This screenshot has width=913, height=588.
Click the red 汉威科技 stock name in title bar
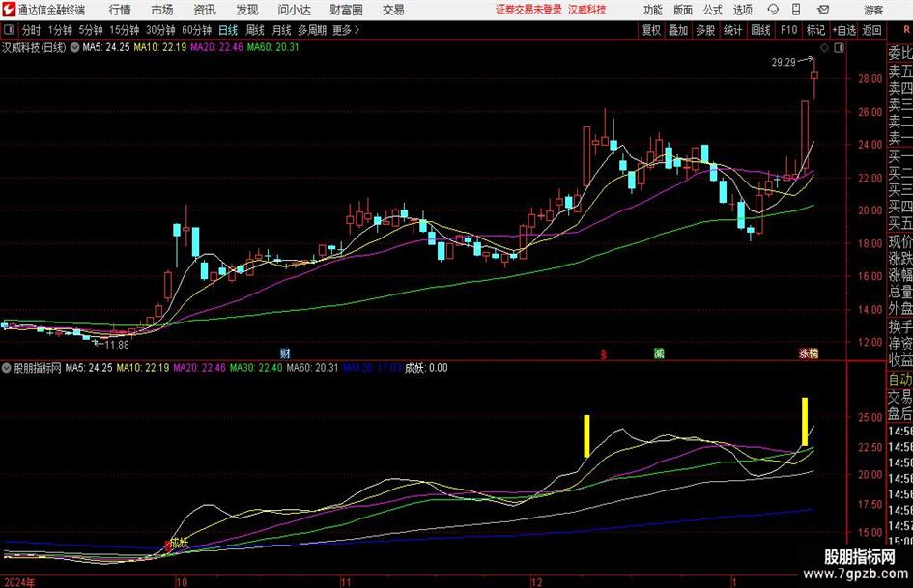[587, 10]
